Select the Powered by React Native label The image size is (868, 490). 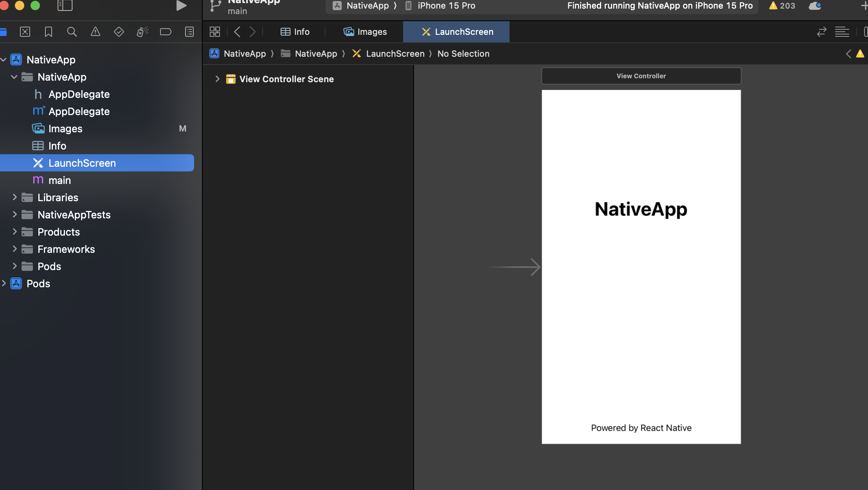pyautogui.click(x=641, y=428)
